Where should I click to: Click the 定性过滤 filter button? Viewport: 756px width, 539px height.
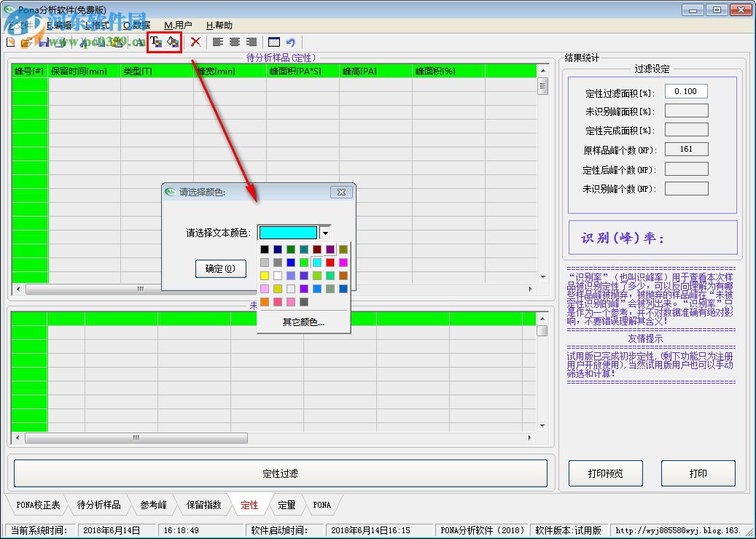pos(280,473)
